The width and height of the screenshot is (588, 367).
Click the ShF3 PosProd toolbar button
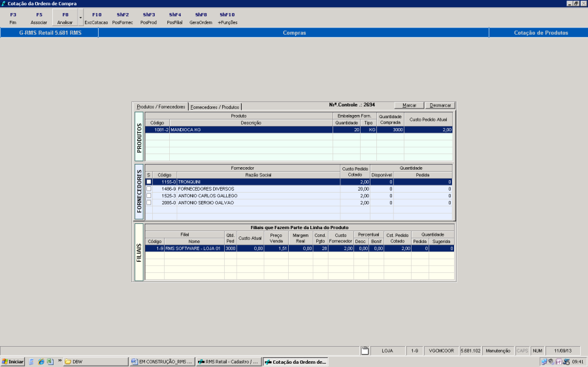[148, 18]
